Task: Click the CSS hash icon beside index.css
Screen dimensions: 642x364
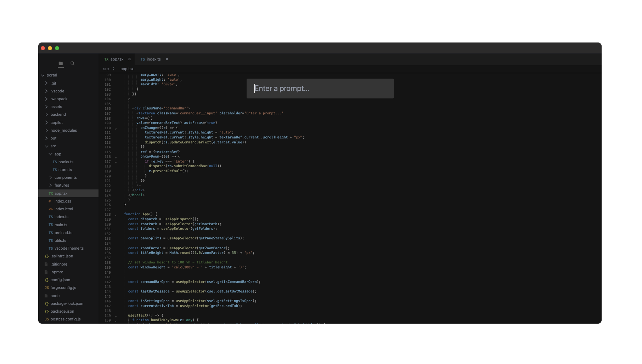Action: coord(50,201)
